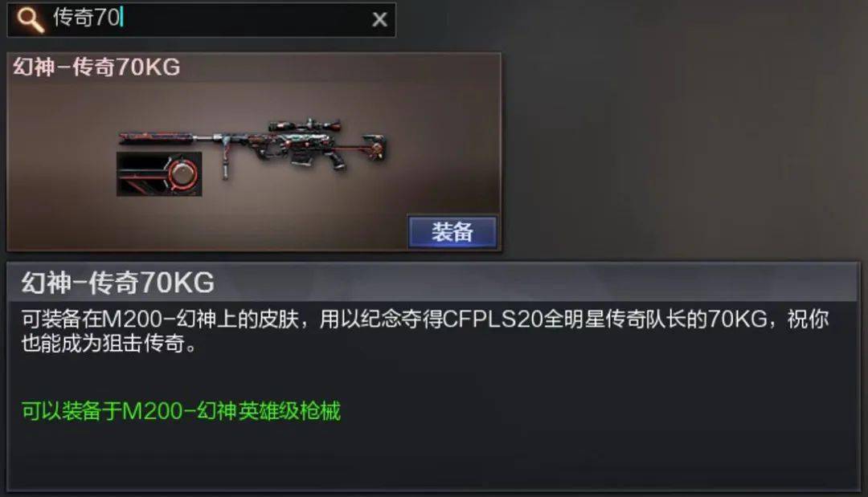Click the magnifying glass search icon
Image resolution: width=868 pixels, height=497 pixels.
pos(30,19)
